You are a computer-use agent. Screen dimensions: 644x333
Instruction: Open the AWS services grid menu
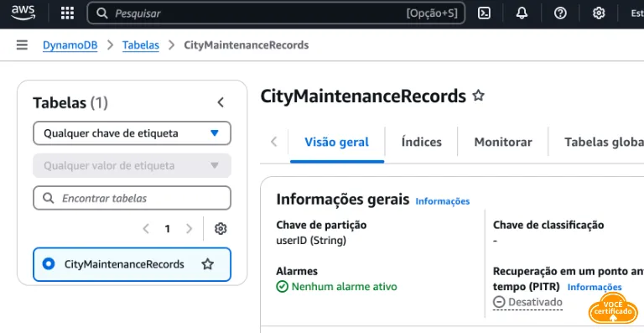click(x=67, y=13)
